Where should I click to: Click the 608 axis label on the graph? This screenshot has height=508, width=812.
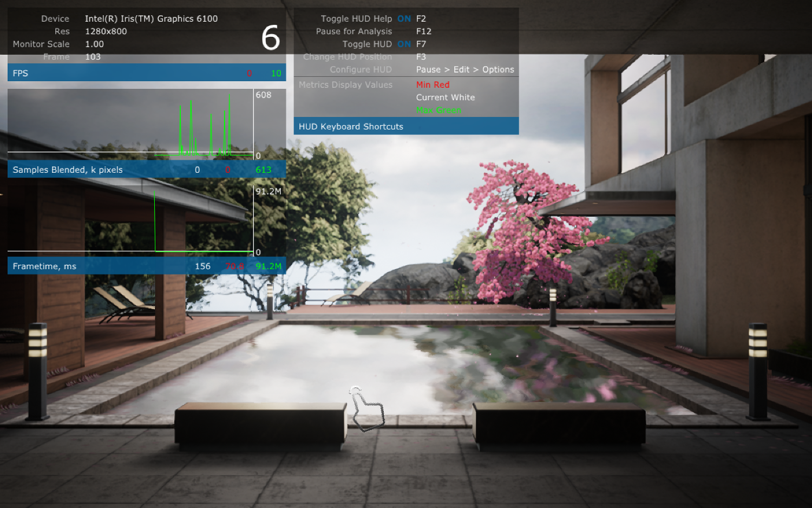(264, 95)
